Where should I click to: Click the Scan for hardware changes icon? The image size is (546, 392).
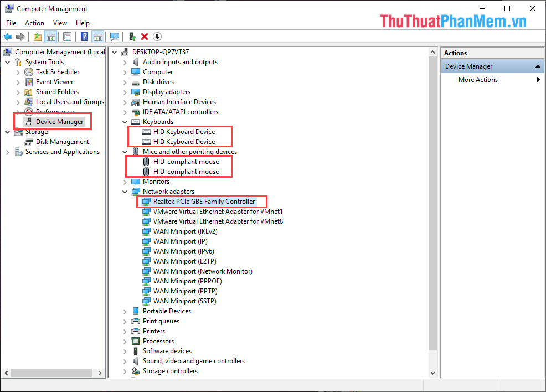pos(115,37)
